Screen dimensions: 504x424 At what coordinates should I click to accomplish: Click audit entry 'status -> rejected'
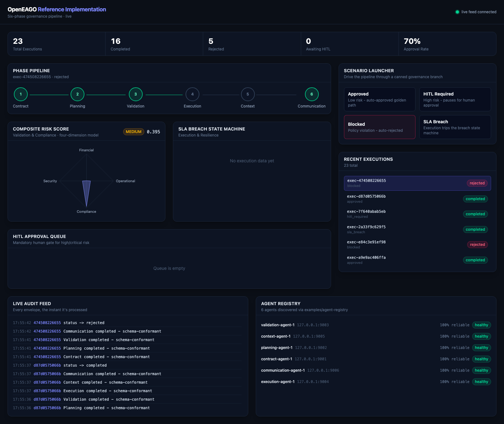tap(127, 323)
